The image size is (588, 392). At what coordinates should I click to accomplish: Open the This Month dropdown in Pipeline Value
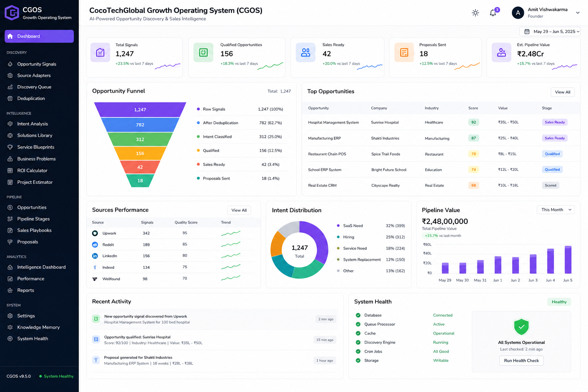pyautogui.click(x=555, y=210)
